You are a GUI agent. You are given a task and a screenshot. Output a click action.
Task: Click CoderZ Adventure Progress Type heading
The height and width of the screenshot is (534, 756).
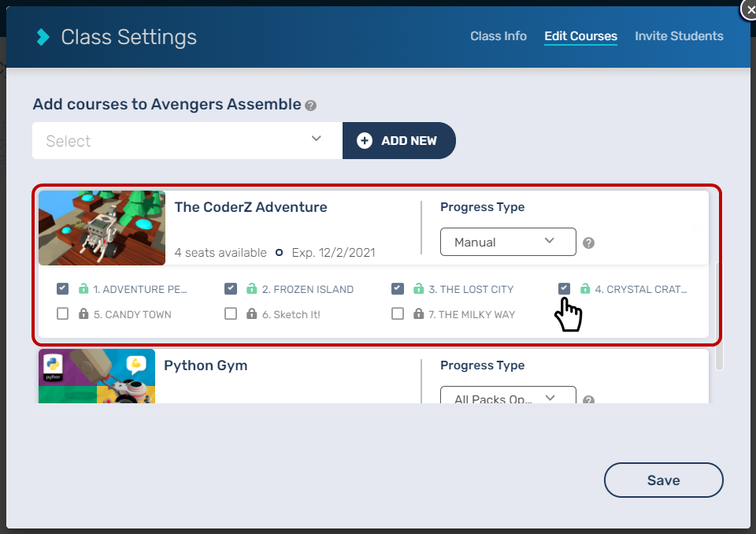click(482, 207)
